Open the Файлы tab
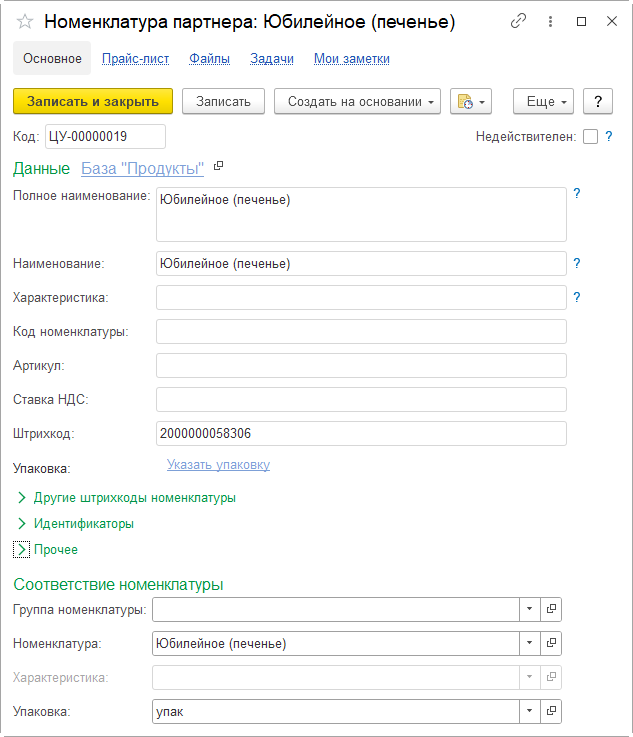Viewport: 633px width, 737px height. tap(210, 59)
